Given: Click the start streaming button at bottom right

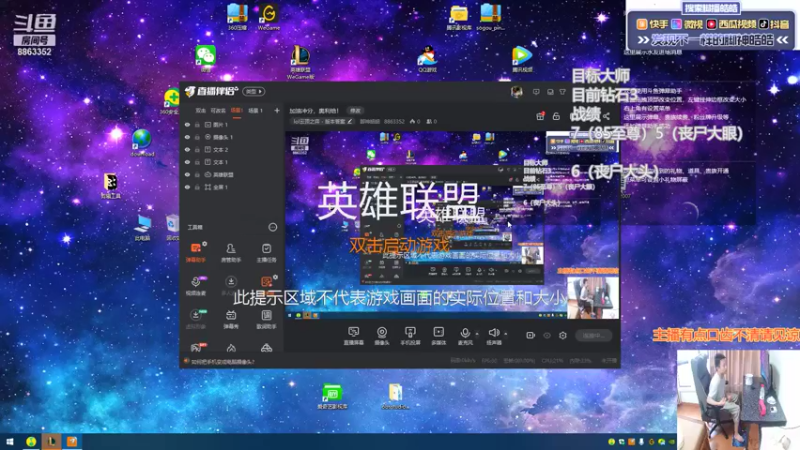Looking at the screenshot, I should click(x=594, y=335).
